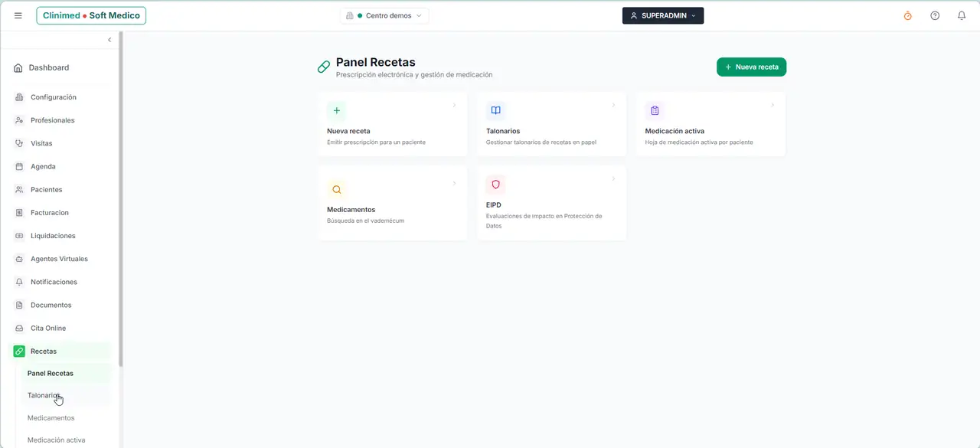Open Talonarios submenu item
This screenshot has width=980, height=448.
coord(44,395)
